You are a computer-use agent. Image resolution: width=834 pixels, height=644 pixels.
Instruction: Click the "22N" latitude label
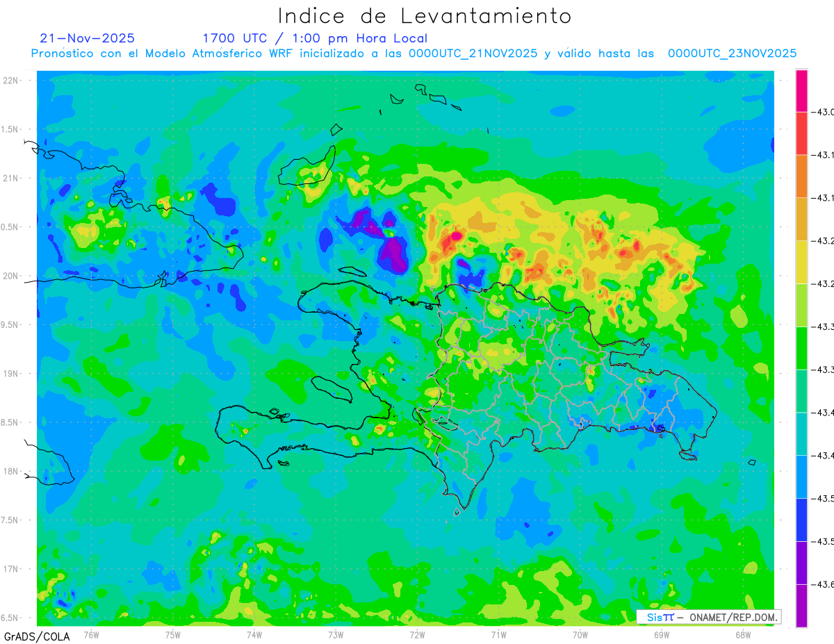10,81
